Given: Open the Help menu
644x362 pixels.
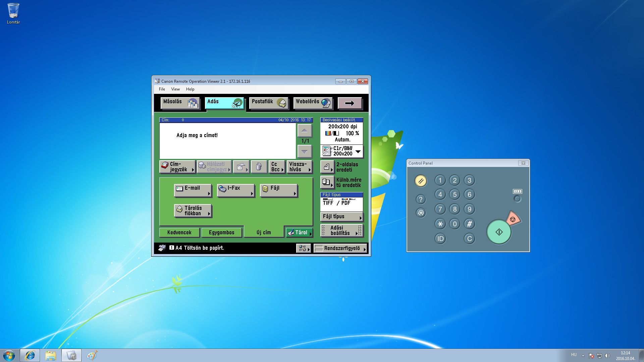Looking at the screenshot, I should click(190, 89).
